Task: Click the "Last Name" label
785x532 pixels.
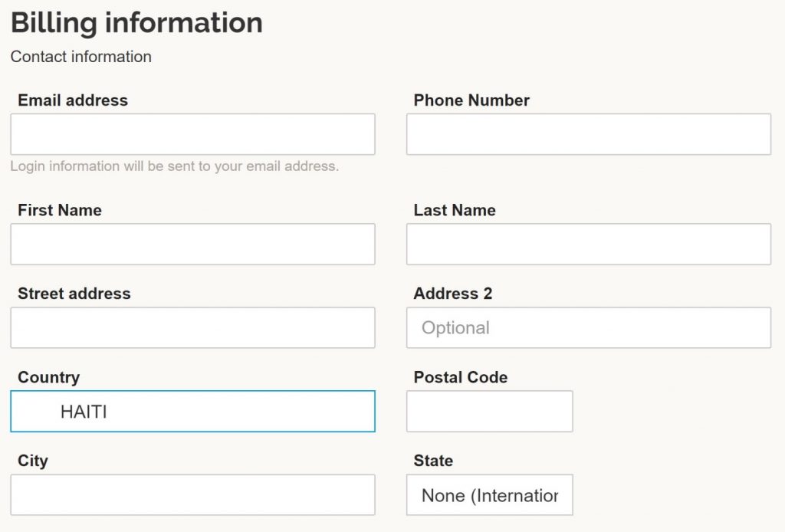Action: (455, 210)
